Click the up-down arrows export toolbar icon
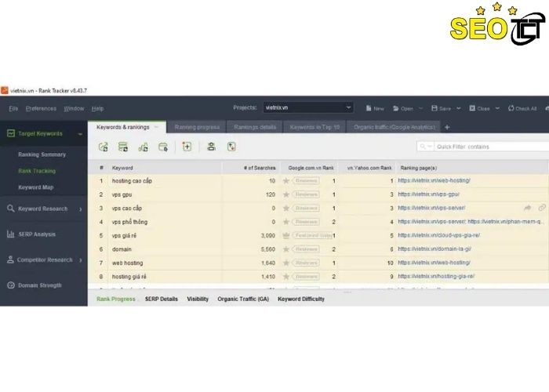 point(231,147)
